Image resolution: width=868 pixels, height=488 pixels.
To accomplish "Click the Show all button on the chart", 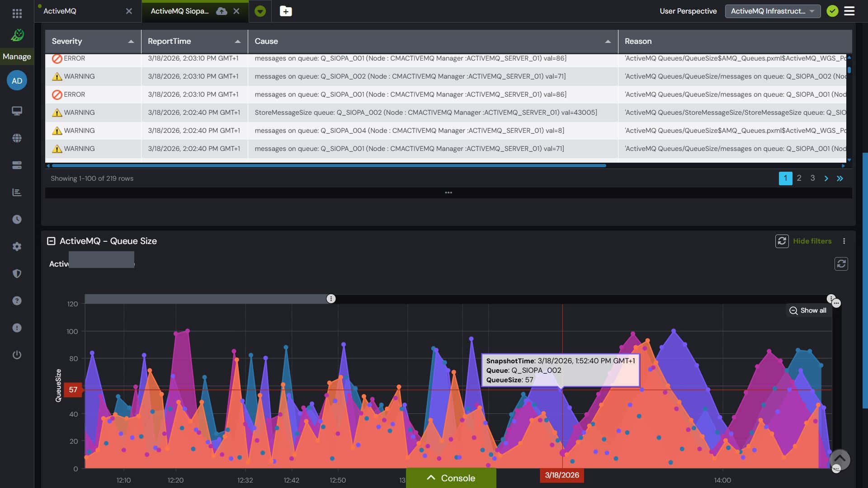I will (808, 310).
